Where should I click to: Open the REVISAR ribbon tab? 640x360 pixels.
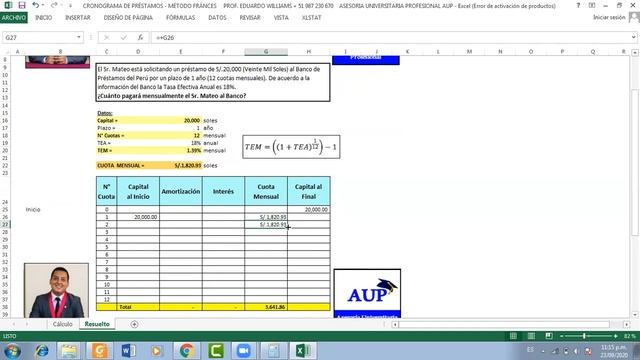tap(250, 18)
